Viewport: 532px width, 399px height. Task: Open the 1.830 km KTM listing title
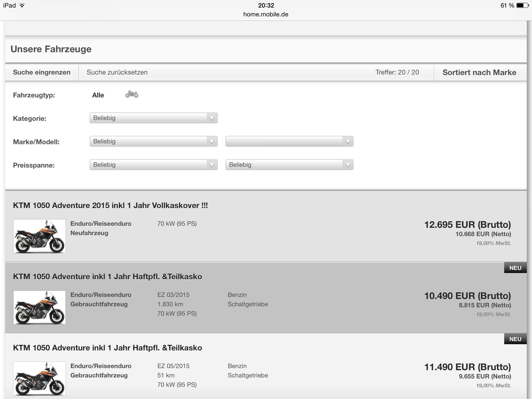point(107,277)
